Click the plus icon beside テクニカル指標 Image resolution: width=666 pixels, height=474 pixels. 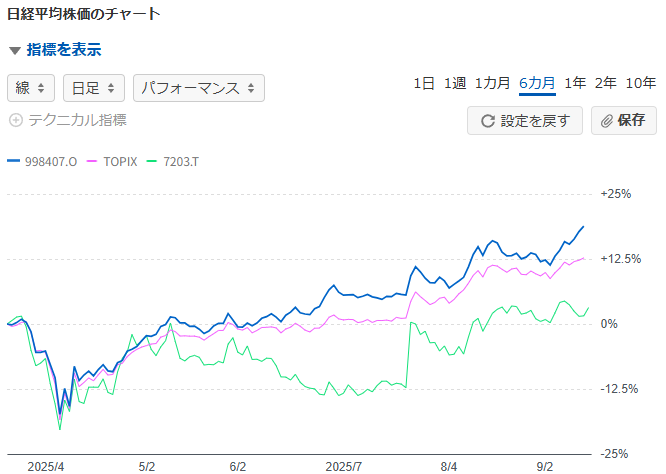click(15, 120)
